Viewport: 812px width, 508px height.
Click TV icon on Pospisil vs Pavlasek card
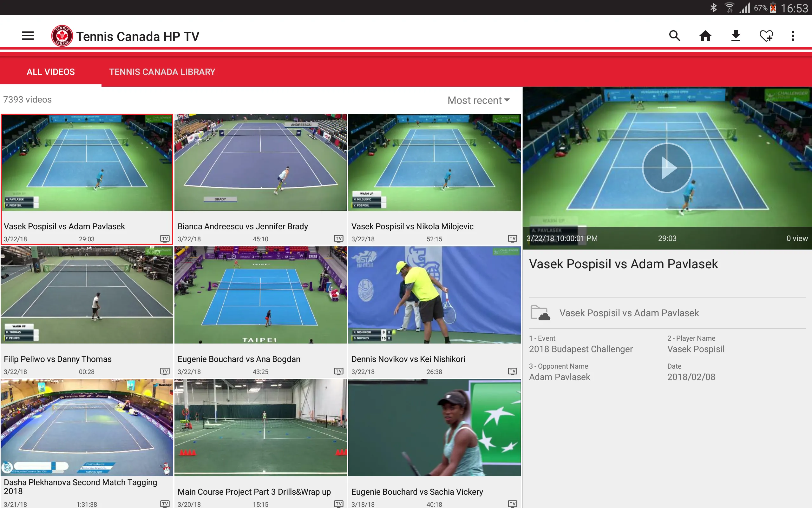(x=165, y=238)
